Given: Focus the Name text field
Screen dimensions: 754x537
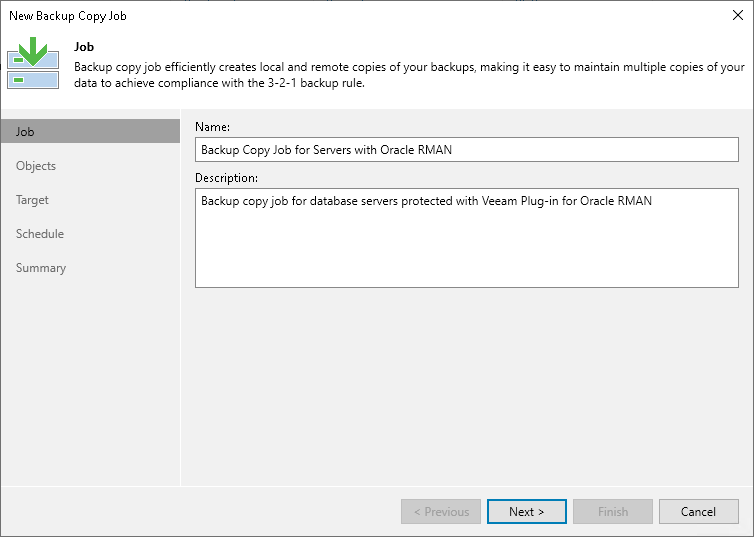Looking at the screenshot, I should pos(466,150).
